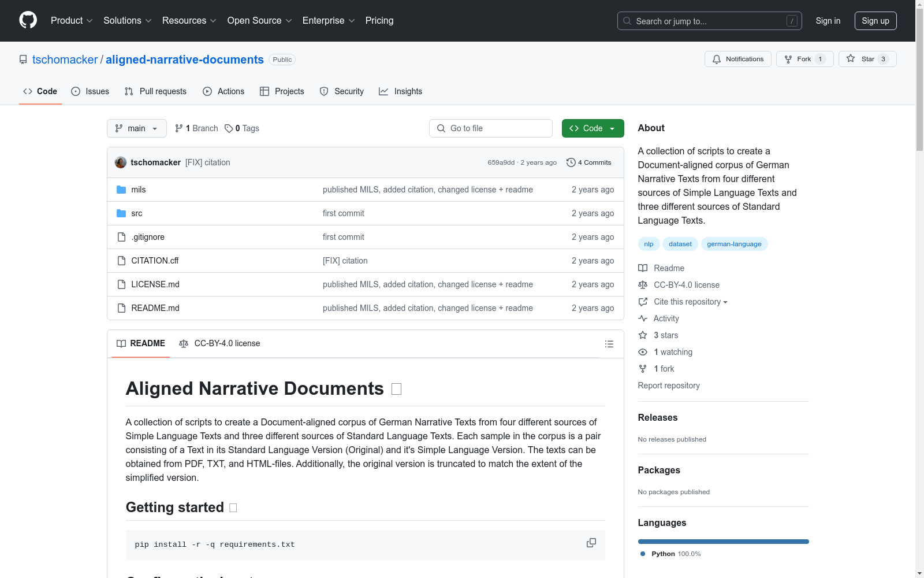Click the nlp topic tag
This screenshot has height=578, width=924.
[649, 244]
